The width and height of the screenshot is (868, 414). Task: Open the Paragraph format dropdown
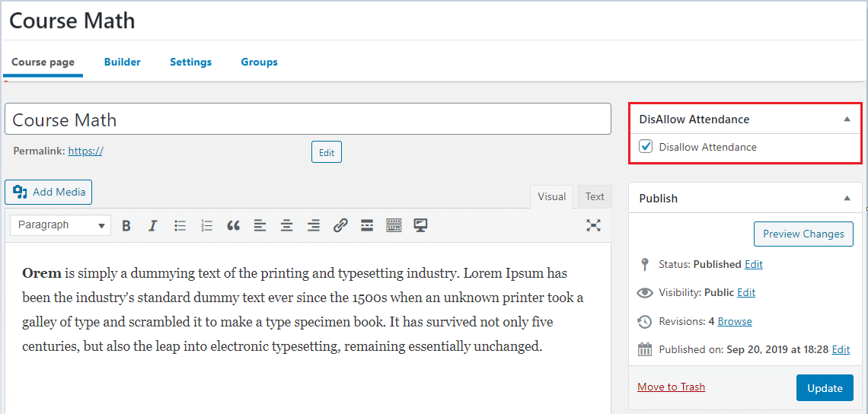pyautogui.click(x=60, y=225)
